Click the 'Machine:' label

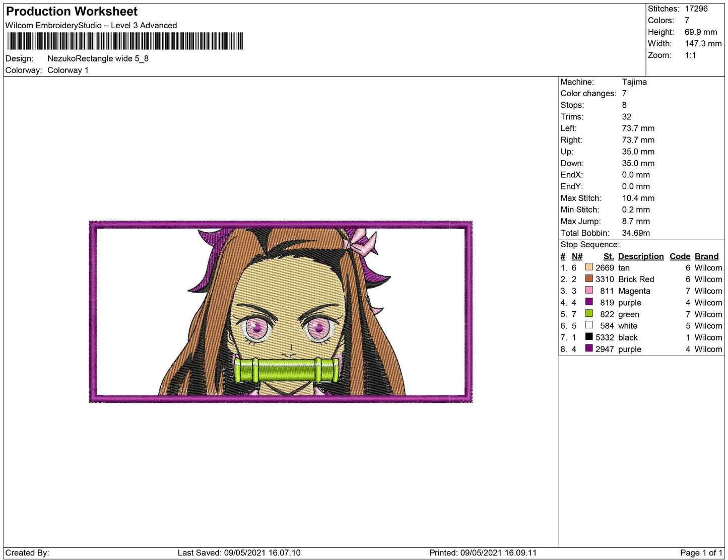tap(577, 82)
